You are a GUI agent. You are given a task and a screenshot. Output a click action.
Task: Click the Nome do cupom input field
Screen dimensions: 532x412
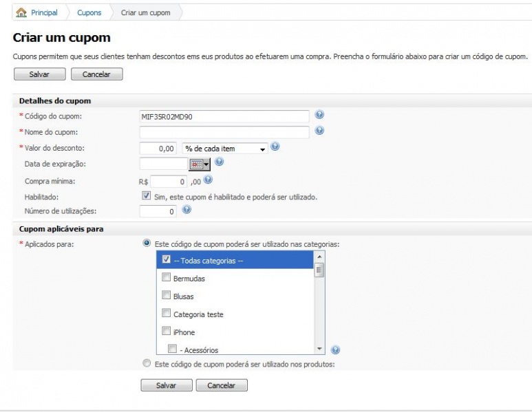pos(224,132)
